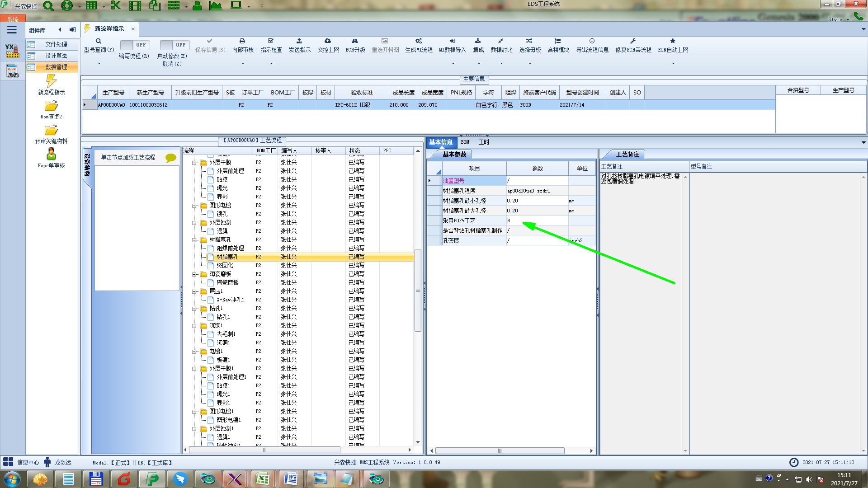Click the 内部审核 printer icon
Screen dimensions: 868x488
tap(242, 41)
